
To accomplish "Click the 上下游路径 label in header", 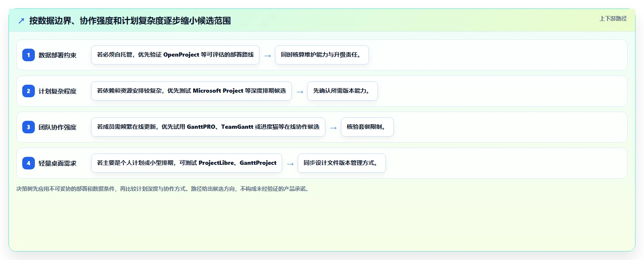I will 613,18.
